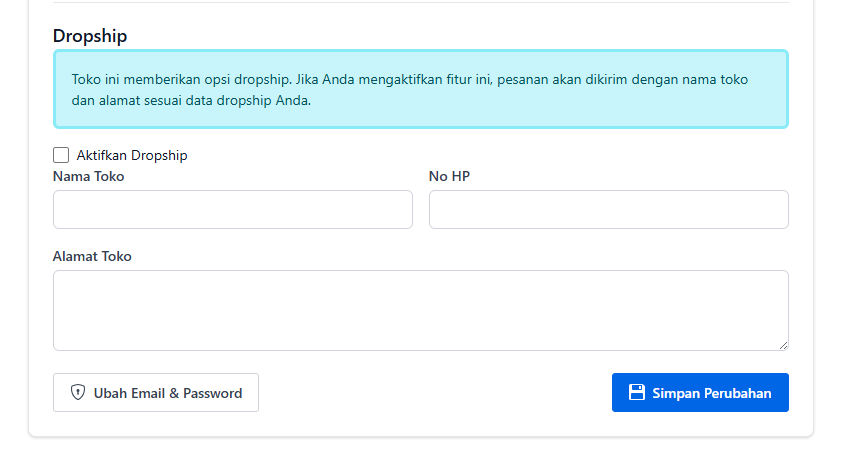Click the 'Alamat Toko' field label
862x474 pixels.
[x=92, y=256]
